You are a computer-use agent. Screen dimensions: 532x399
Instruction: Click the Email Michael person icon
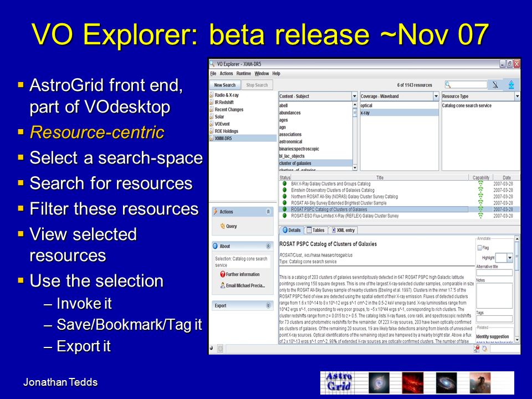[223, 285]
